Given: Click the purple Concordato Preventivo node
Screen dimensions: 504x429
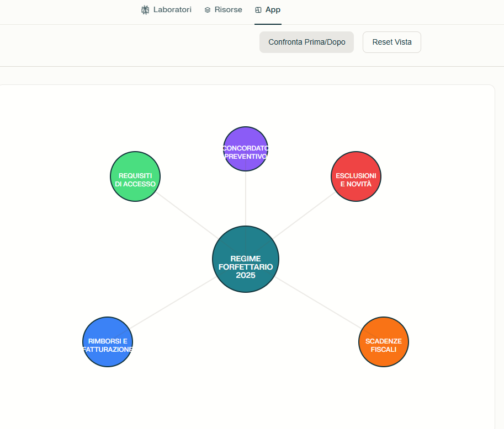Looking at the screenshot, I should pos(246,149).
